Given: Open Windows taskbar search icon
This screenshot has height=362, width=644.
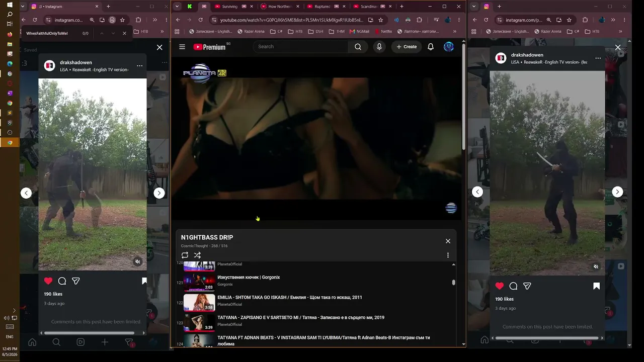Looking at the screenshot, I should point(10,15).
